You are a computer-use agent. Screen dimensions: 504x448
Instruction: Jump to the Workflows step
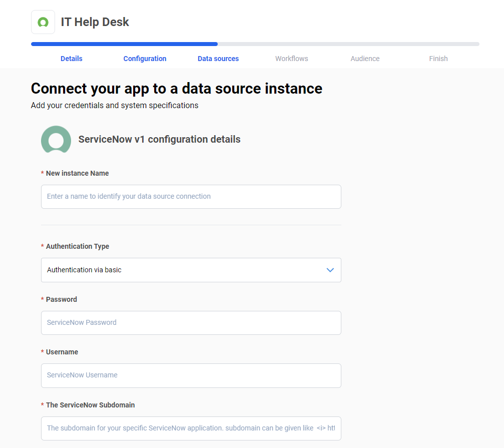tap(291, 59)
